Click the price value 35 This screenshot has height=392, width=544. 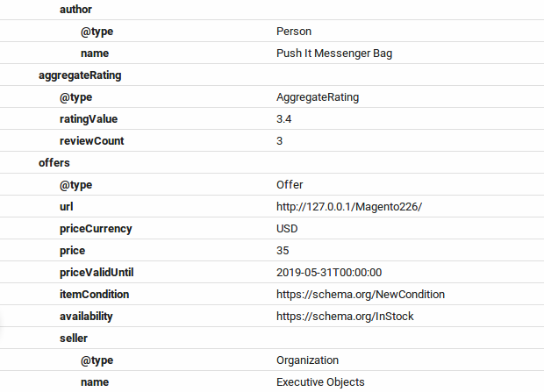283,251
